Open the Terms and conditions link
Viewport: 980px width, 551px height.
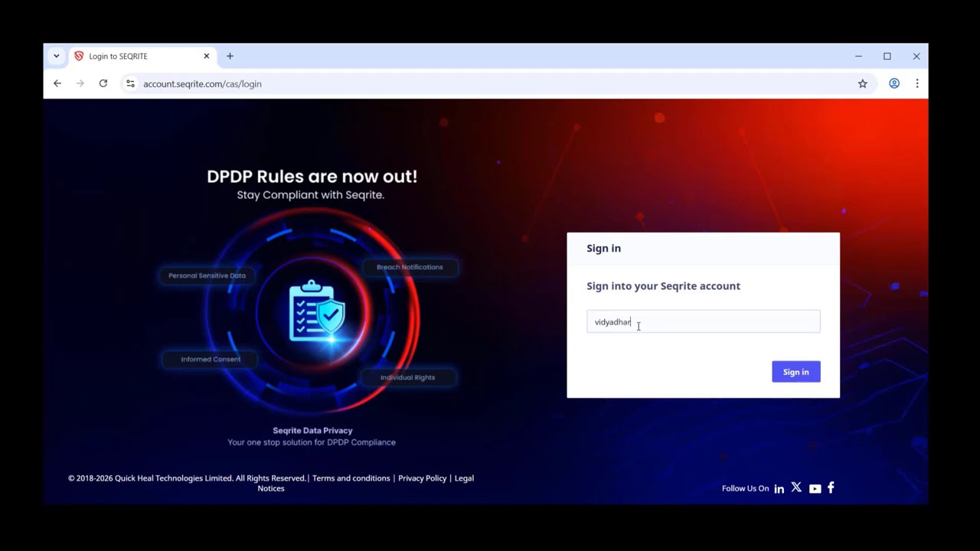351,478
